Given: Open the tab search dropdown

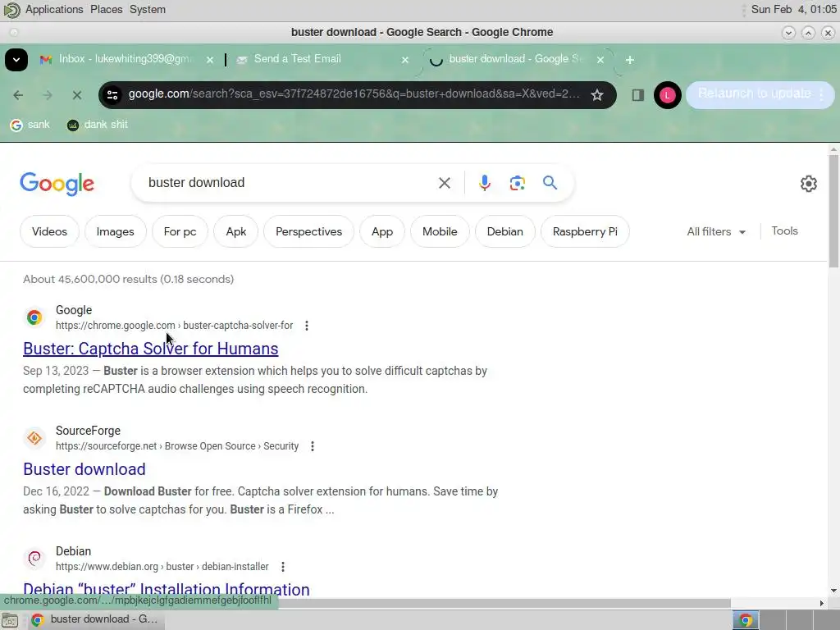Looking at the screenshot, I should pyautogui.click(x=16, y=59).
